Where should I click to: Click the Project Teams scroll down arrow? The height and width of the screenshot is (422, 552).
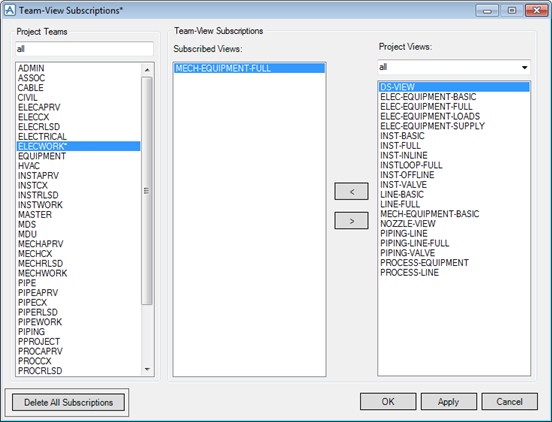tap(147, 369)
